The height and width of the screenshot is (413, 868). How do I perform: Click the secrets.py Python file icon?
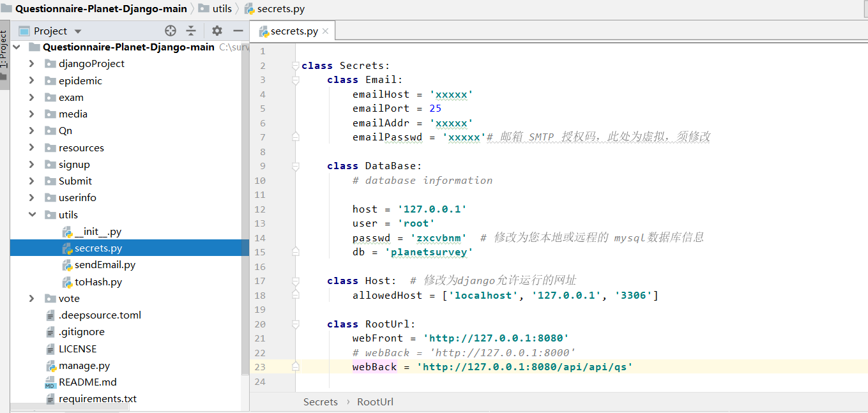pos(68,248)
